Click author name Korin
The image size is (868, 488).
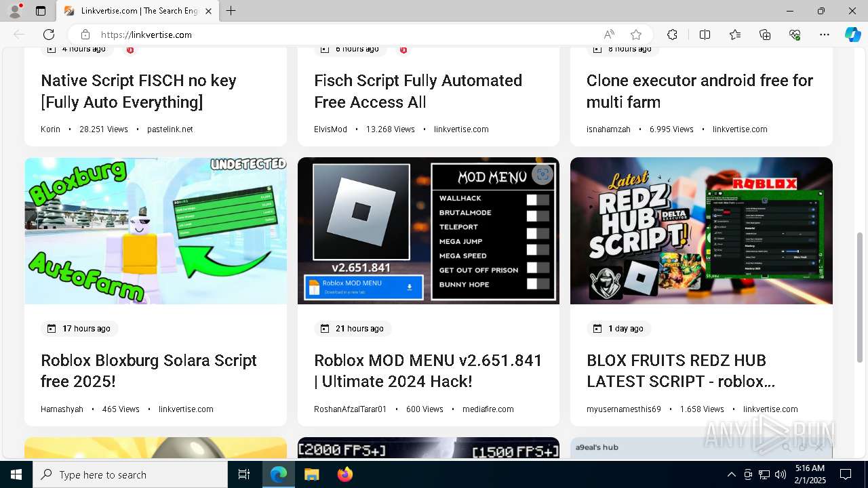coord(50,129)
